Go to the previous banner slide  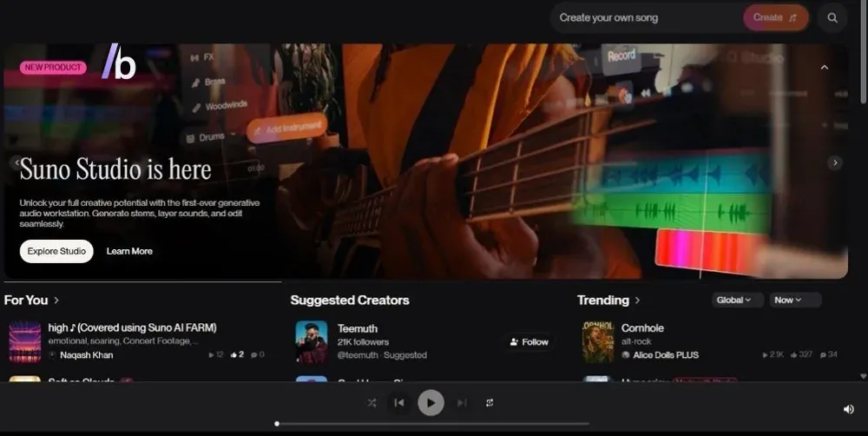point(17,162)
